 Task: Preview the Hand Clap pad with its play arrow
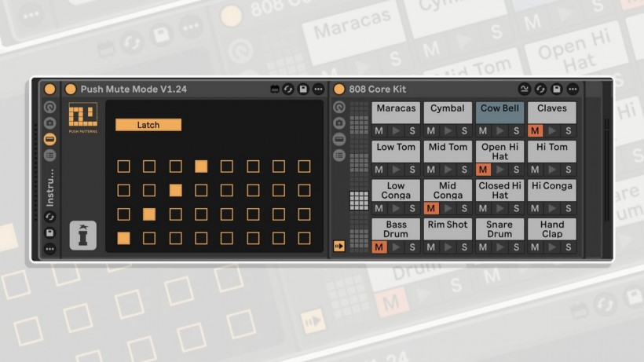point(551,247)
